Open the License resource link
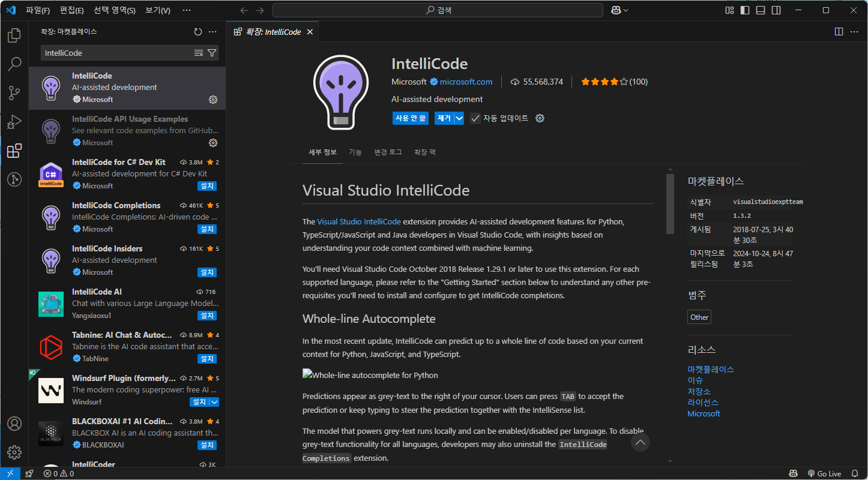This screenshot has height=480, width=868. click(x=703, y=403)
